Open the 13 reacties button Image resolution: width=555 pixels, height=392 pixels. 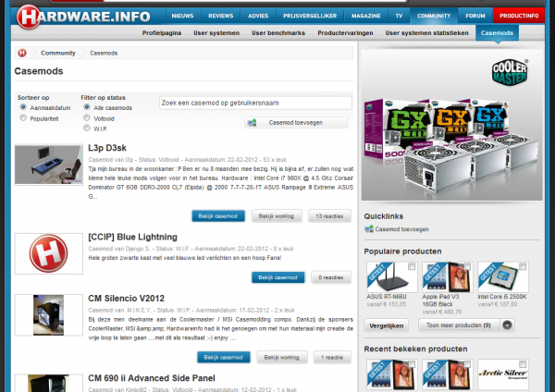tap(329, 216)
